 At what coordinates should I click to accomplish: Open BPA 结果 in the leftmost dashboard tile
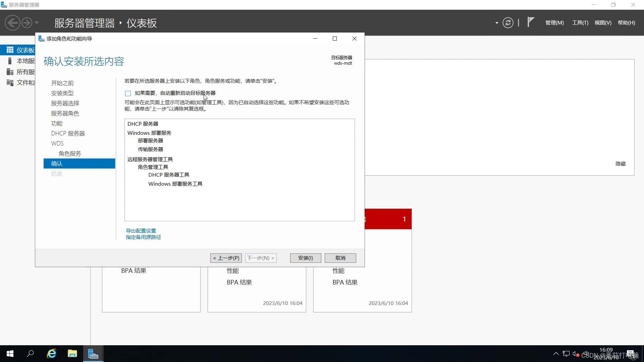tap(134, 271)
